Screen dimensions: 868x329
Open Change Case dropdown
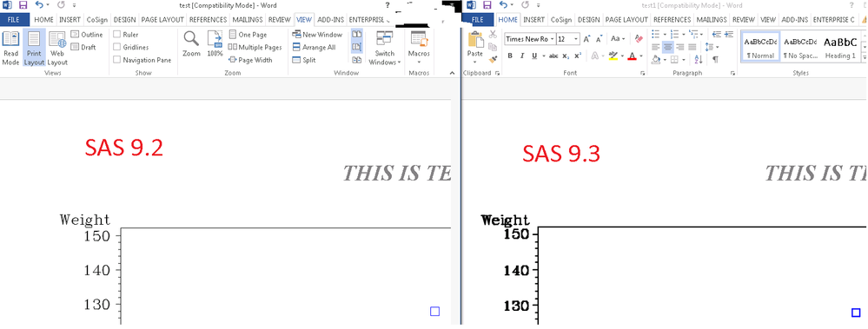pyautogui.click(x=618, y=39)
